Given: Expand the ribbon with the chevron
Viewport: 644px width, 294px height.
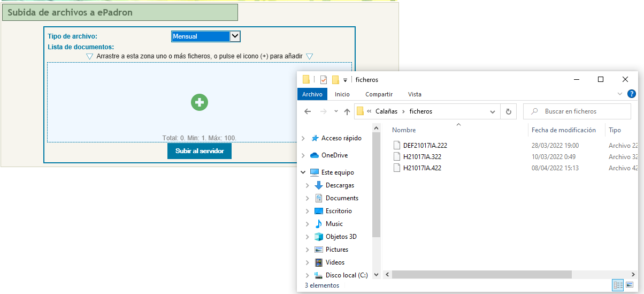Looking at the screenshot, I should click(620, 94).
